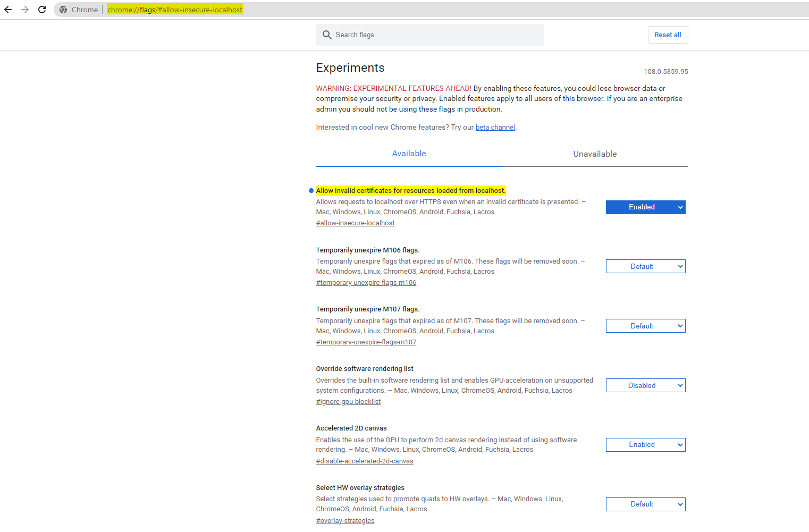Open the Enabled dropdown for insecure localhost flag
The height and width of the screenshot is (532, 809).
click(645, 207)
